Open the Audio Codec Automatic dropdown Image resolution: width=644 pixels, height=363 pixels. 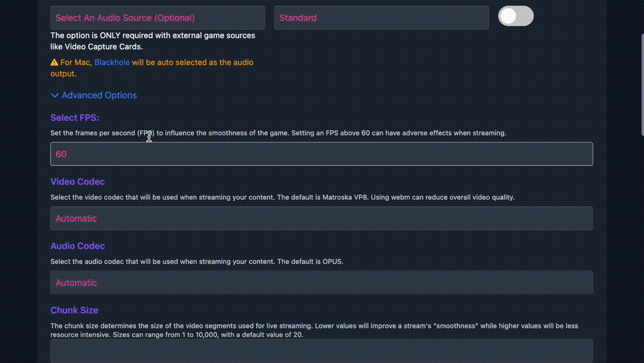[x=321, y=282]
